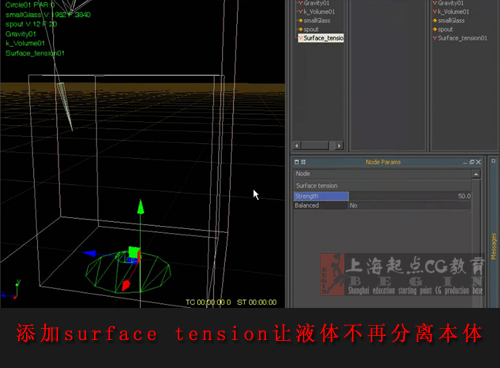Viewport: 500px width, 368px height.
Task: Click the small square icon above the Messages tab
Action: 493,161
